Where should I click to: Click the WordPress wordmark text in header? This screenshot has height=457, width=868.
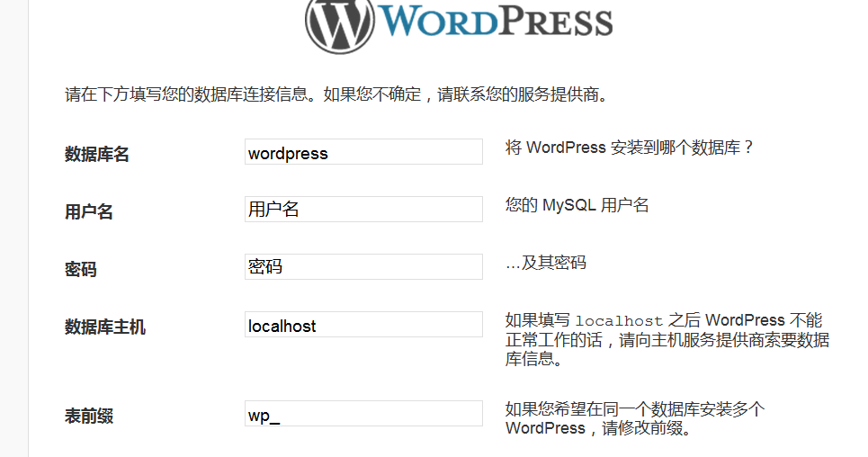[495, 20]
